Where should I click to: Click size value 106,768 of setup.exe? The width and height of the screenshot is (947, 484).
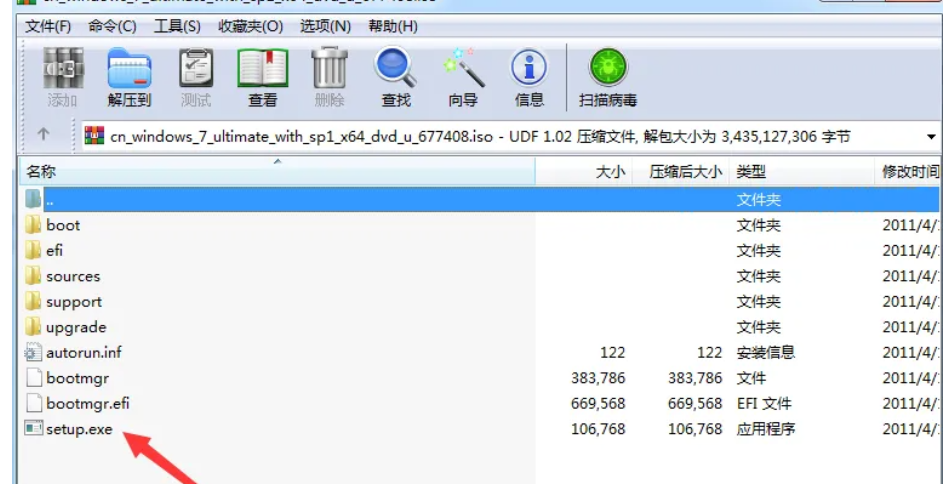598,429
